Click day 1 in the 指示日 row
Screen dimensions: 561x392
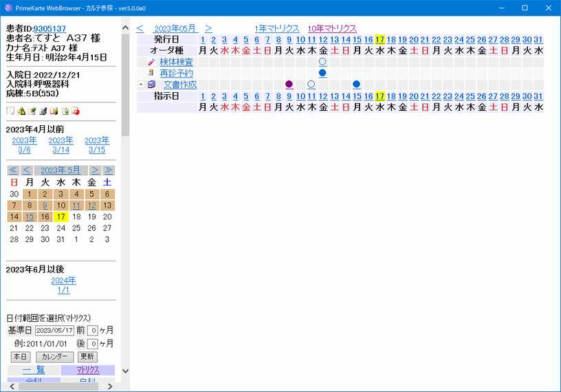pos(203,96)
